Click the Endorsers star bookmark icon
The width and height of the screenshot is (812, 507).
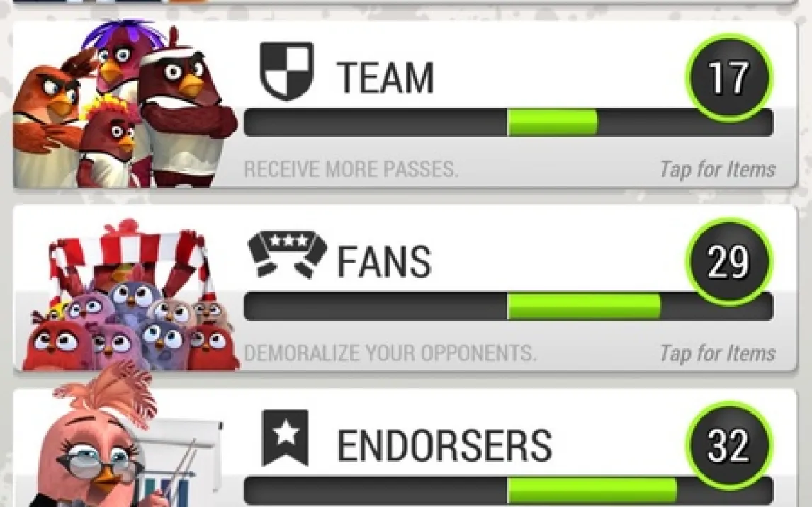(286, 438)
